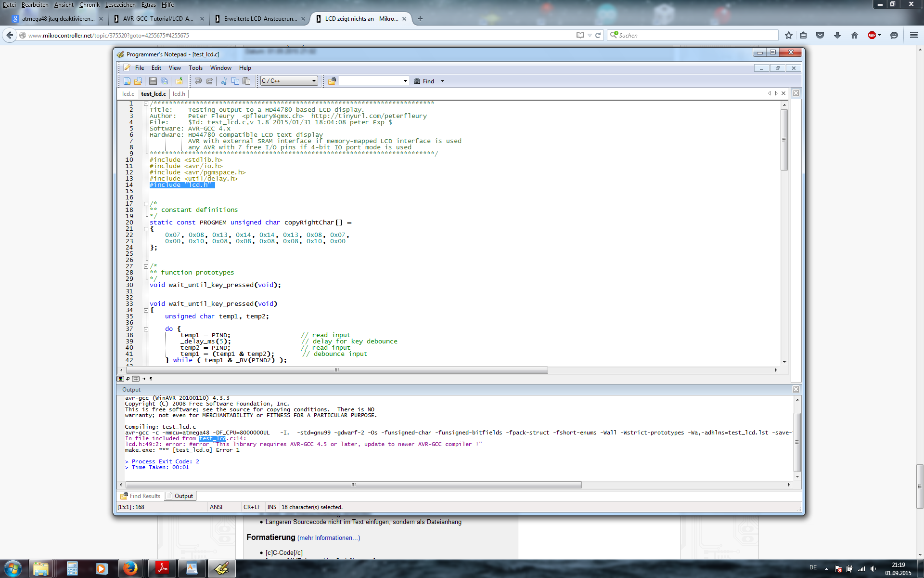Click the Open file folder icon
Image resolution: width=924 pixels, height=578 pixels.
coord(138,81)
